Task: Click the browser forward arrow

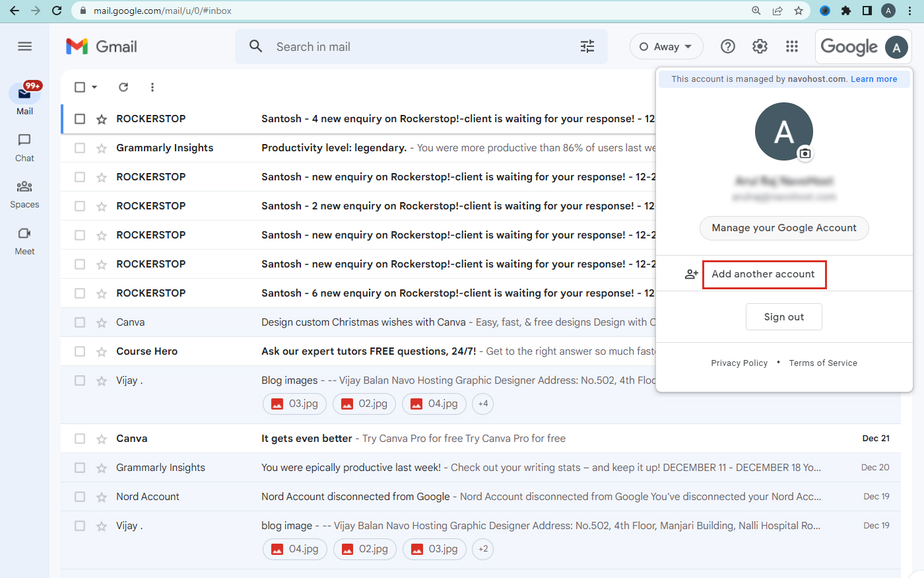Action: tap(36, 11)
